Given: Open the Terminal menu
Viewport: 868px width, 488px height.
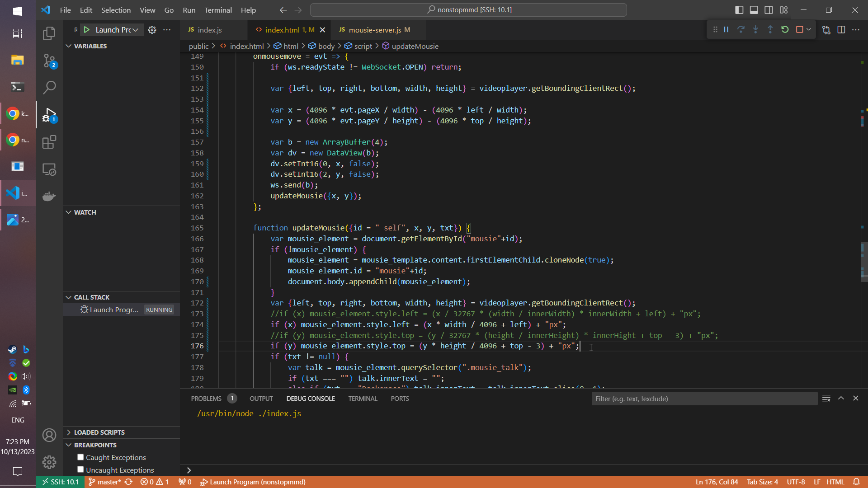Looking at the screenshot, I should point(218,10).
